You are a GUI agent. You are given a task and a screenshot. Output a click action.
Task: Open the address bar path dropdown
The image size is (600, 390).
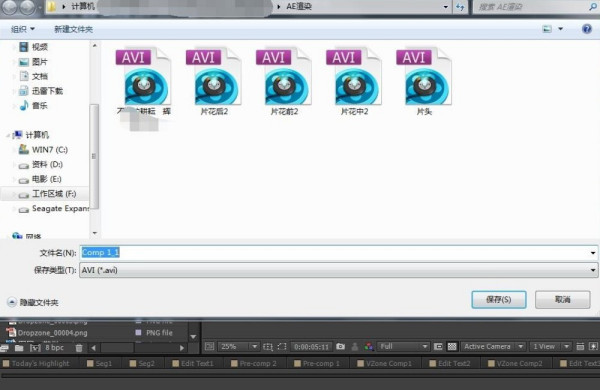click(x=446, y=7)
